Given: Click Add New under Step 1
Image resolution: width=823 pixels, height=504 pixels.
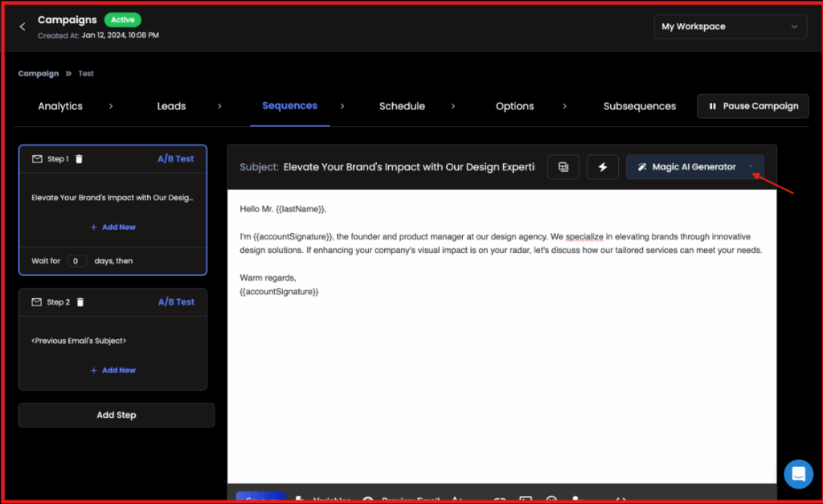Looking at the screenshot, I should (113, 227).
